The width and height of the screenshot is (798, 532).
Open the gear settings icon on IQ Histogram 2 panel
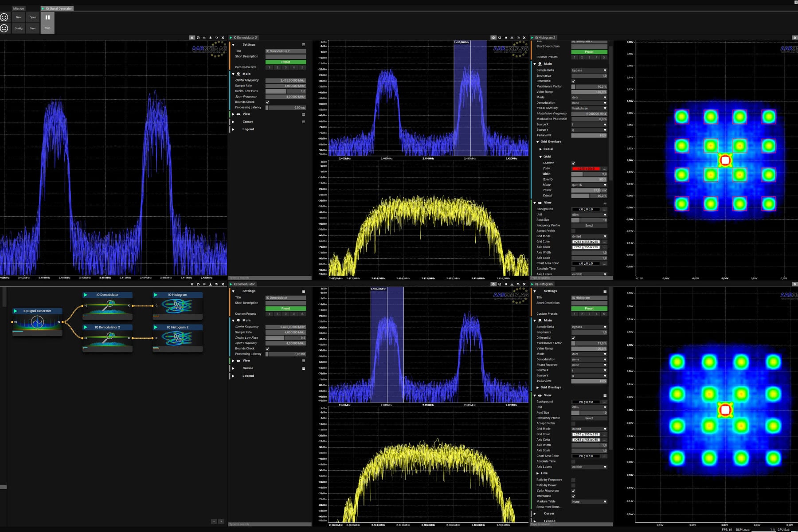pyautogui.click(x=494, y=38)
